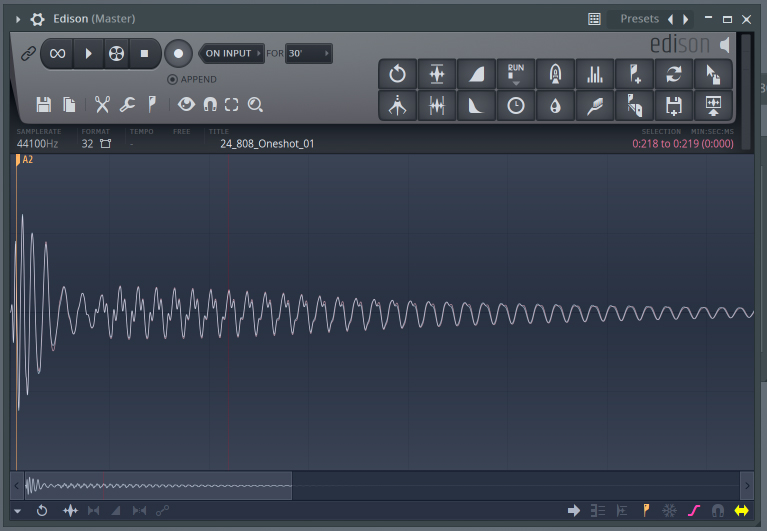Screen dimensions: 767x531
Task: Toggle the bottom bar magnet snap icon
Action: (718, 511)
